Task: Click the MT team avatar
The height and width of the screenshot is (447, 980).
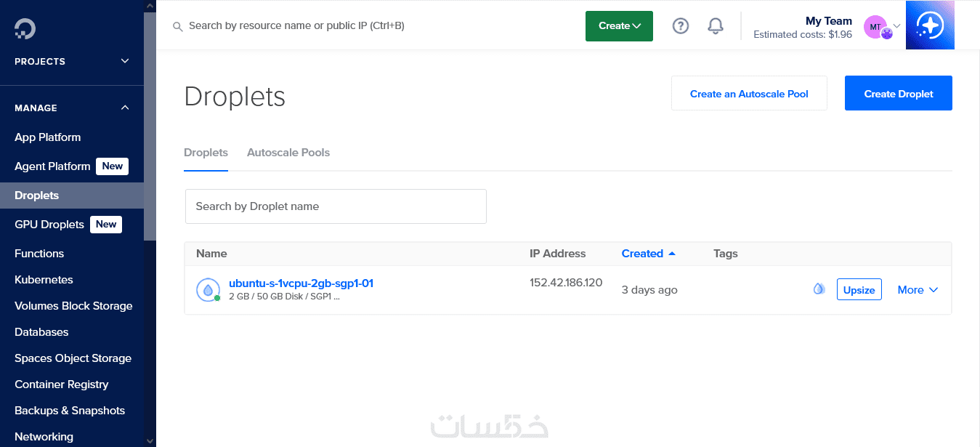Action: point(875,27)
